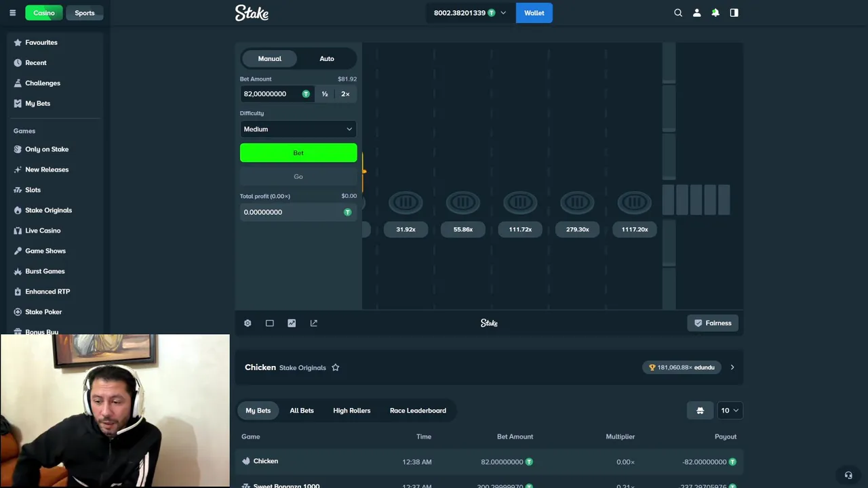Click the Go button
The image size is (868, 488).
(x=298, y=176)
